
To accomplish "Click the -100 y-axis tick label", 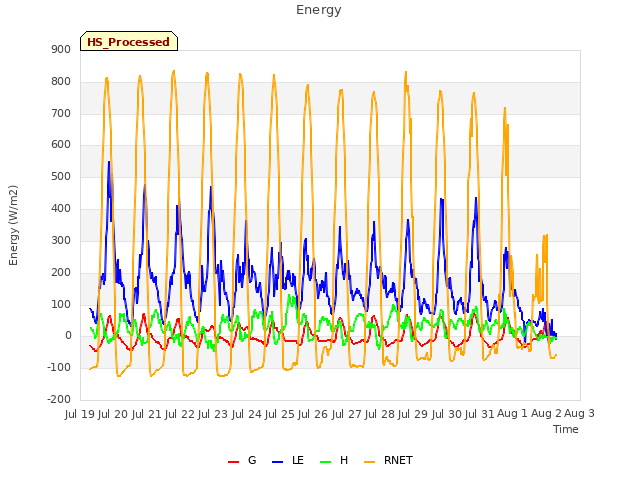I will coord(59,368).
